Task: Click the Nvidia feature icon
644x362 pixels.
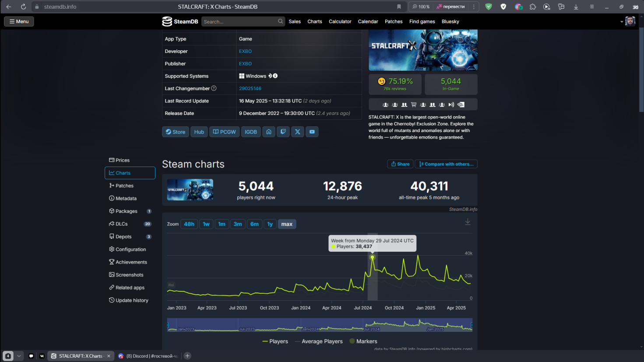Action: point(461,104)
